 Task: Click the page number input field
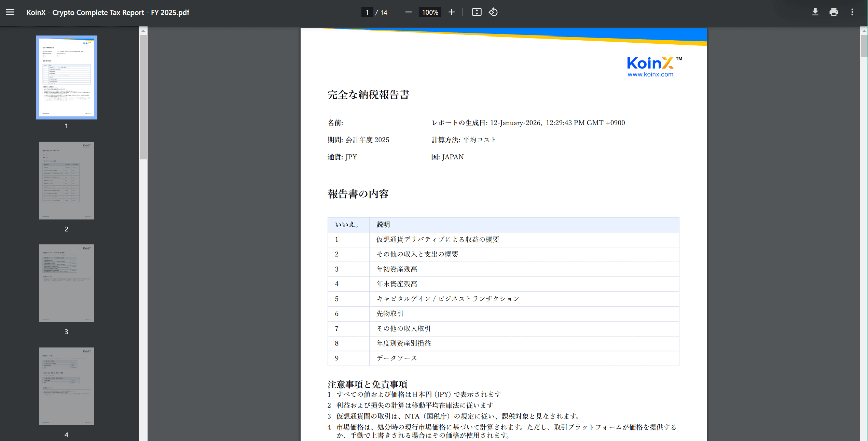pos(367,12)
